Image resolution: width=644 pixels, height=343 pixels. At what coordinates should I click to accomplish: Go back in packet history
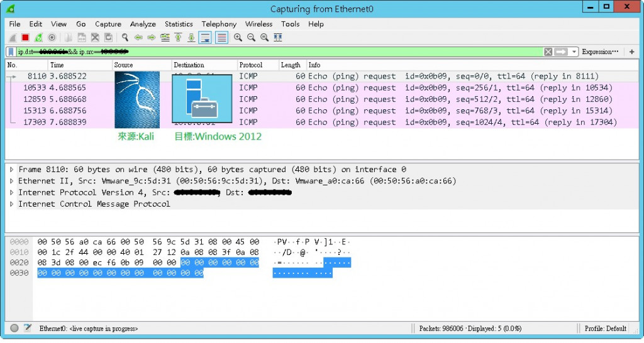138,38
